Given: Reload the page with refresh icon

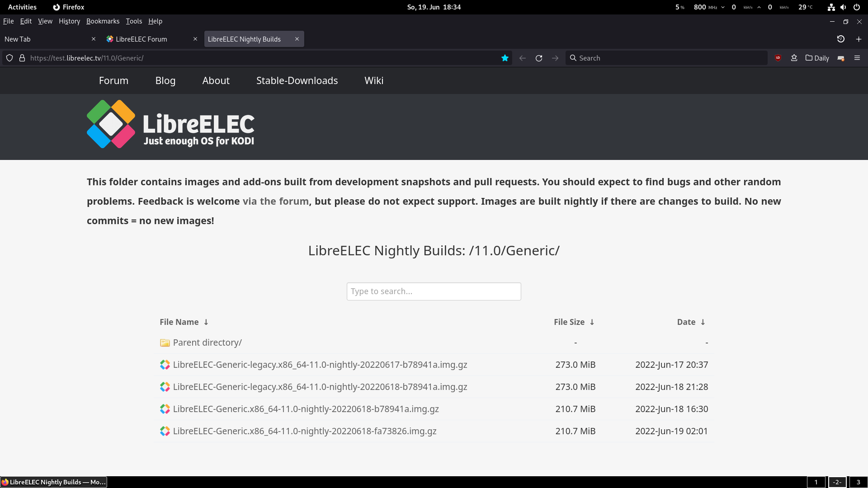Looking at the screenshot, I should (539, 58).
